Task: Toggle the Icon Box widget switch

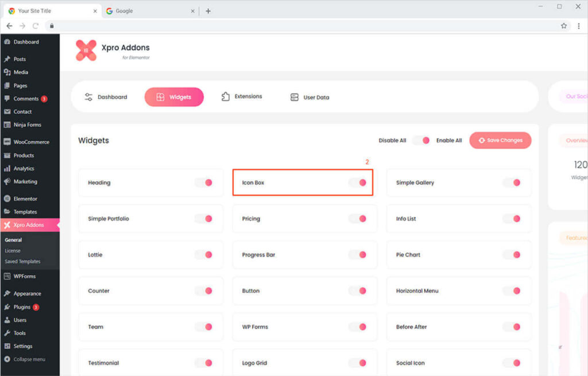Action: pos(358,183)
